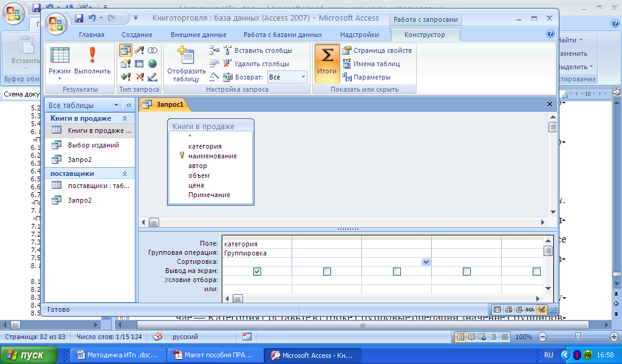Collapse the navigation pane with double chevron
Screen dimensions: 622x364
tap(129, 105)
